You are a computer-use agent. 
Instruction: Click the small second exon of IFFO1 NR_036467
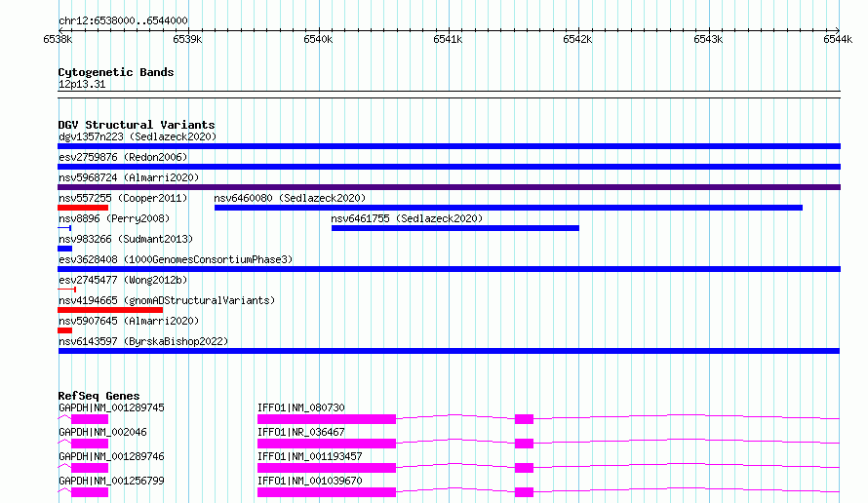[525, 444]
